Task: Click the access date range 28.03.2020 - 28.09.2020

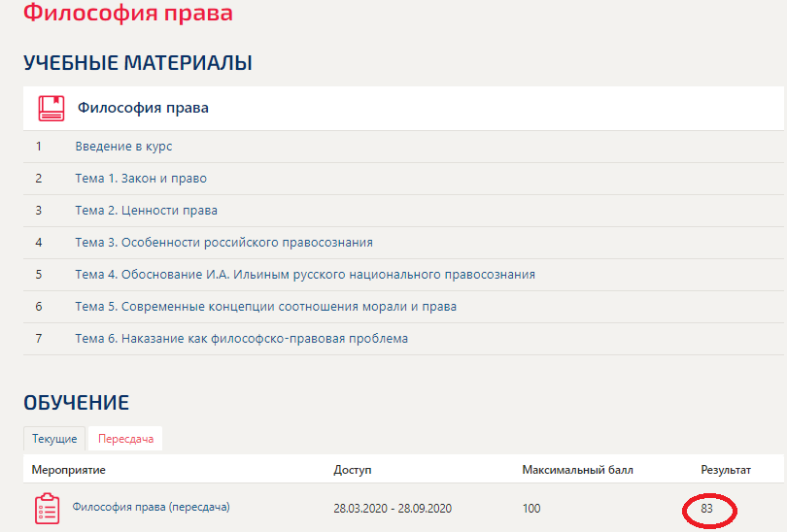Action: [393, 509]
